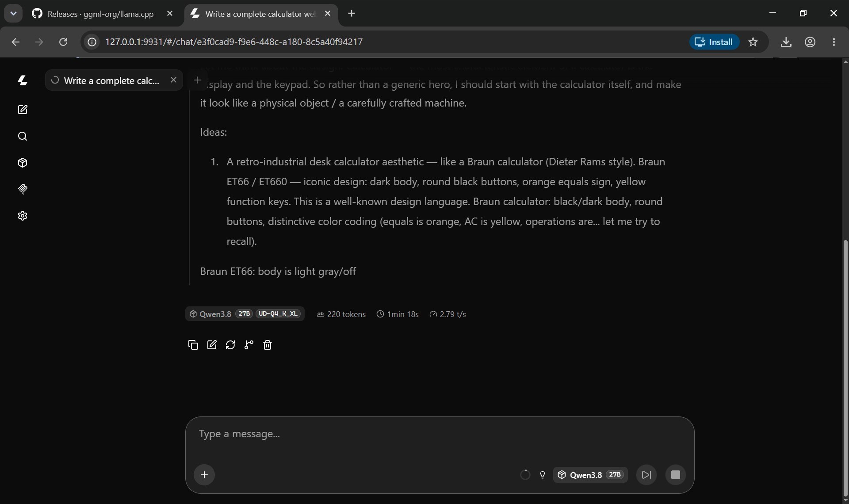The width and height of the screenshot is (849, 504).
Task: Regenerate the assistant response
Action: 230,345
